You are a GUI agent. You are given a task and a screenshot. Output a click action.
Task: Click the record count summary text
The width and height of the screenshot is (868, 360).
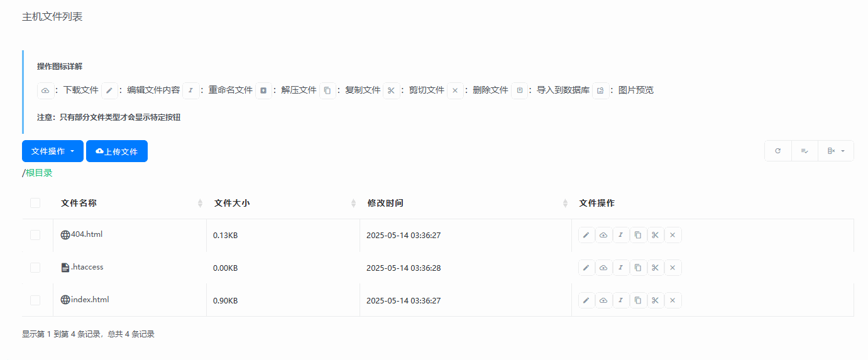click(x=88, y=334)
